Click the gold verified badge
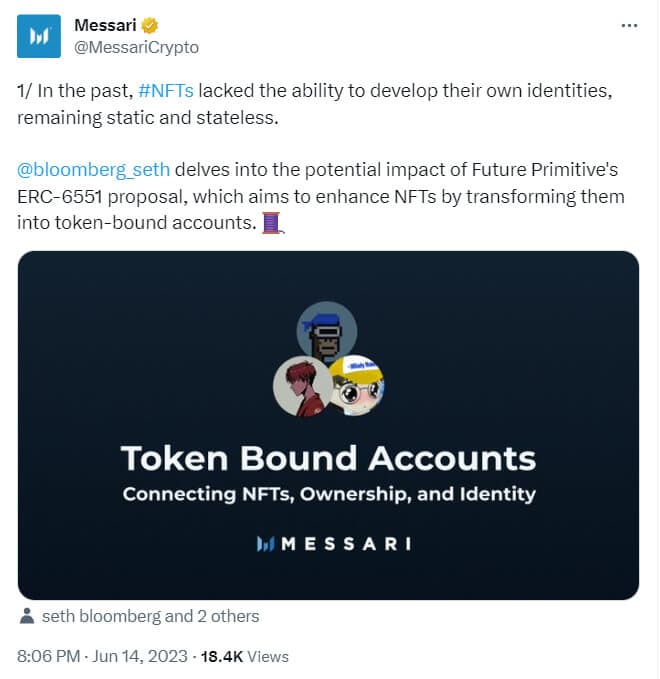The height and width of the screenshot is (679, 660). 151,25
